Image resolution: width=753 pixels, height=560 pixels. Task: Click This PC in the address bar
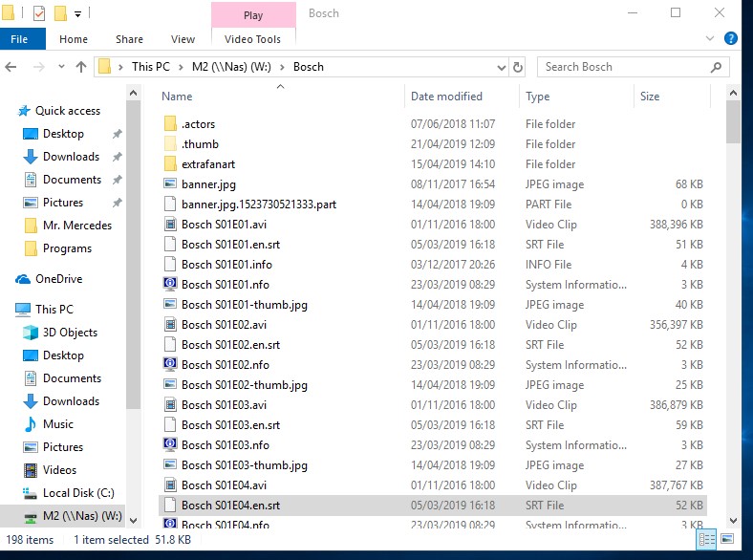click(151, 67)
